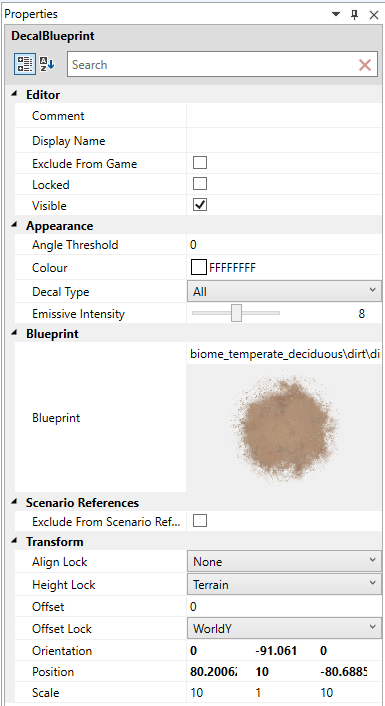
Task: Click the Position middle value 10
Action: coord(262,672)
